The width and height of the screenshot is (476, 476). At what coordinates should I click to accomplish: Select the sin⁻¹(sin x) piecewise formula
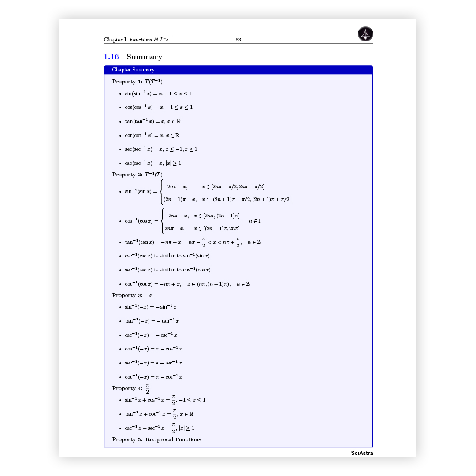(x=207, y=192)
